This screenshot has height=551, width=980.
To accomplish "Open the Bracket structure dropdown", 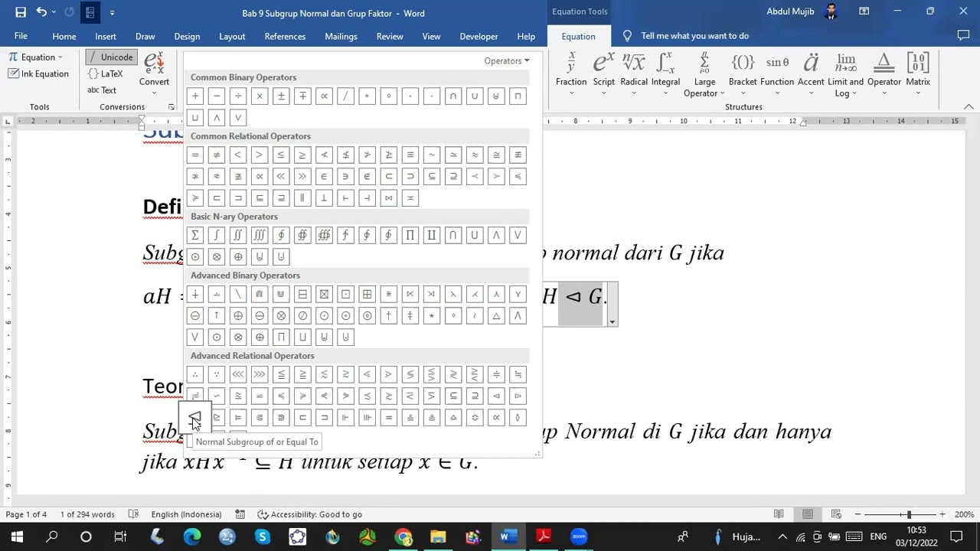I will pos(743,74).
